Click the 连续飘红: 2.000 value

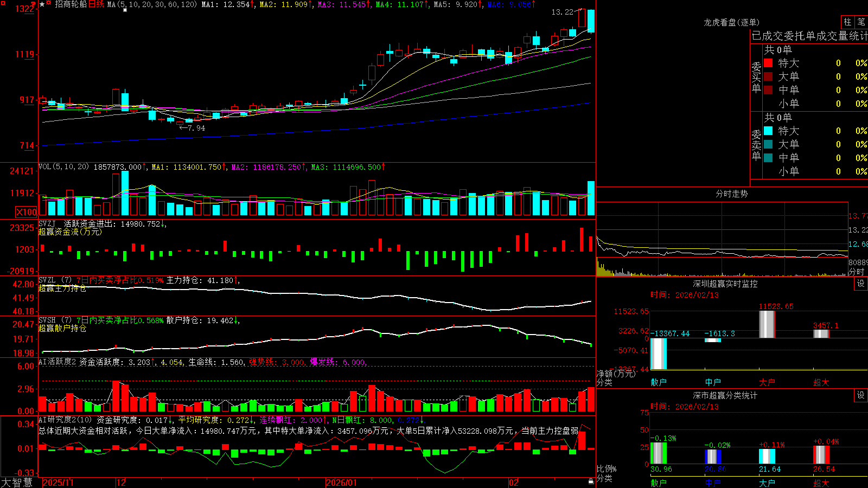point(292,420)
